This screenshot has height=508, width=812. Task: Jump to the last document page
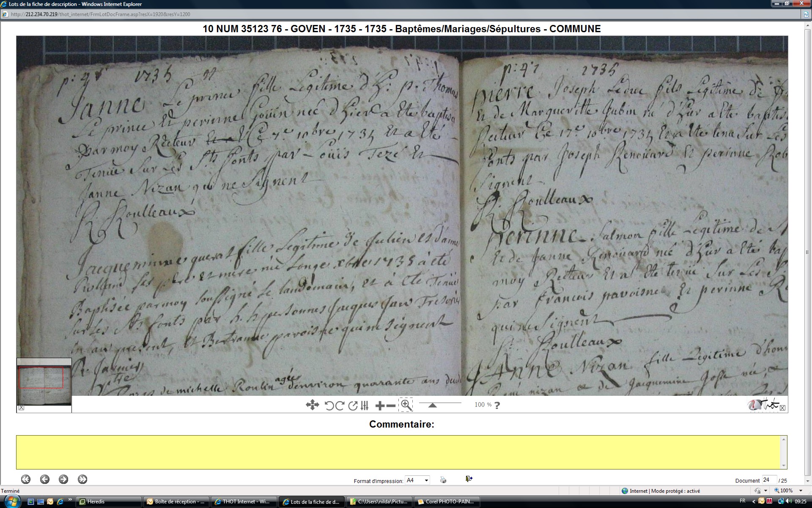(82, 479)
